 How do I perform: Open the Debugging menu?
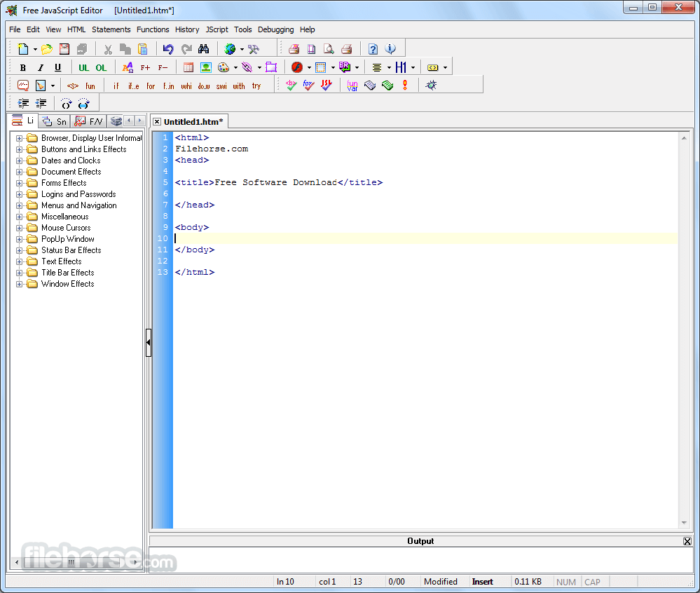click(x=275, y=29)
